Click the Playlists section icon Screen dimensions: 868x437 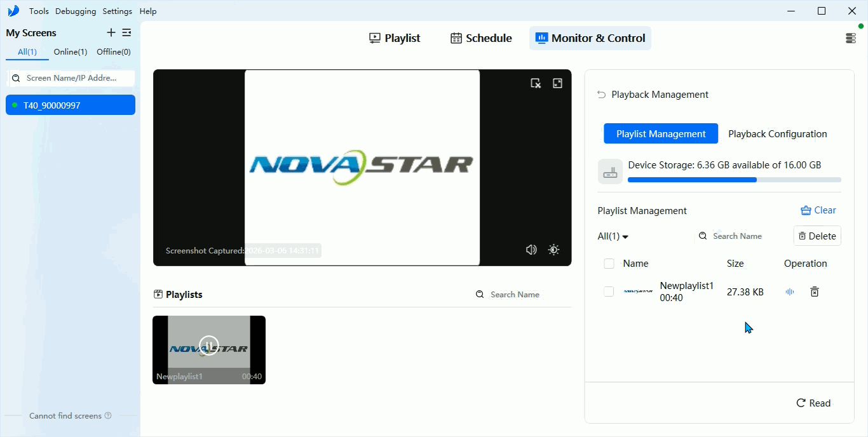click(x=158, y=294)
